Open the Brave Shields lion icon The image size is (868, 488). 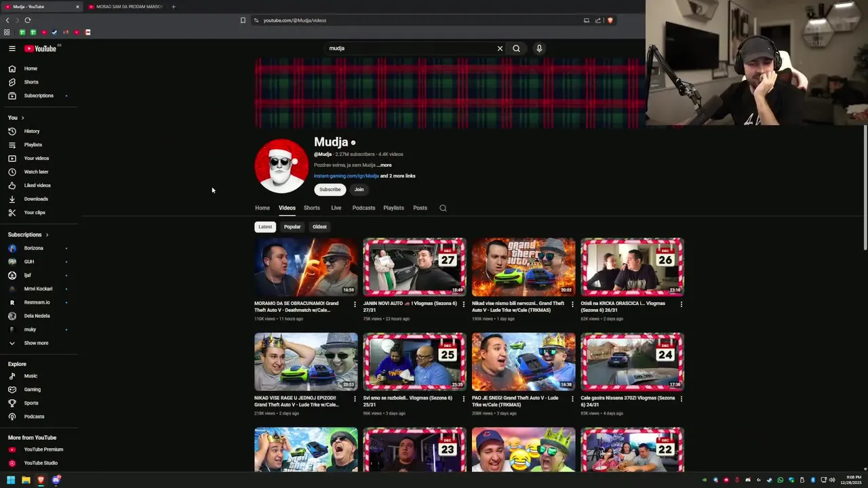[610, 20]
